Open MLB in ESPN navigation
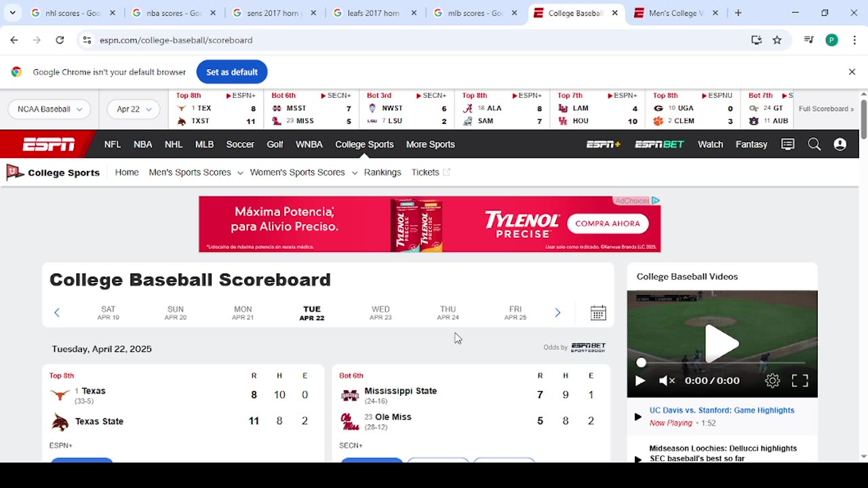Image resolution: width=868 pixels, height=488 pixels. click(x=204, y=144)
